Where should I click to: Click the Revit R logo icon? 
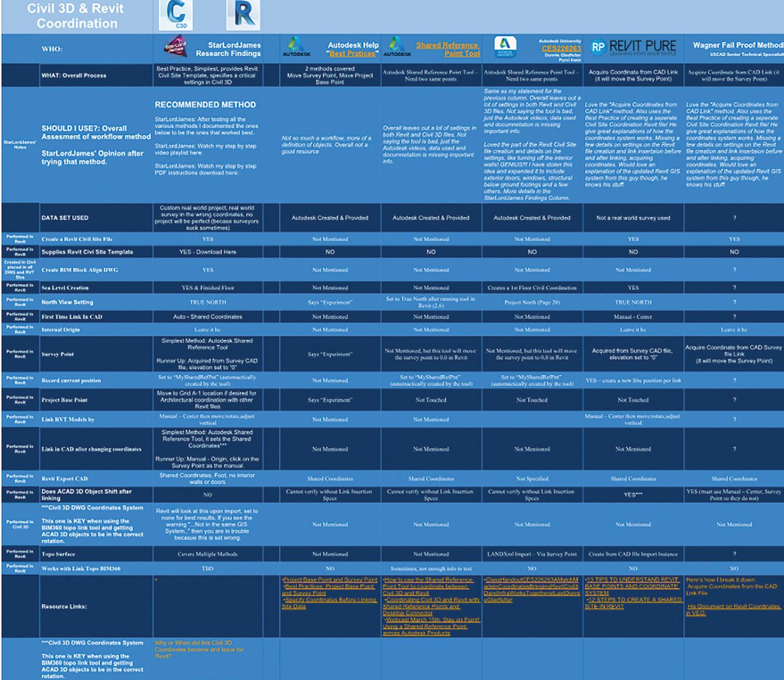pyautogui.click(x=244, y=14)
